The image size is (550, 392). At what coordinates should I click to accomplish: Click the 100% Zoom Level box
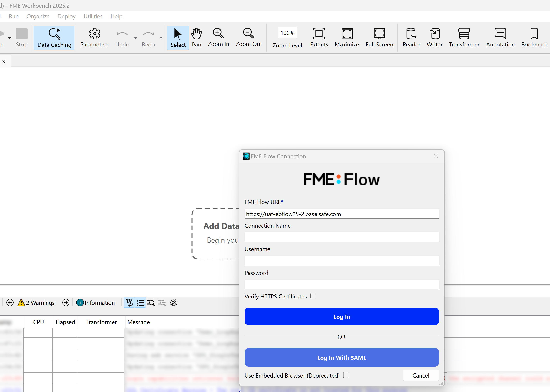287,33
